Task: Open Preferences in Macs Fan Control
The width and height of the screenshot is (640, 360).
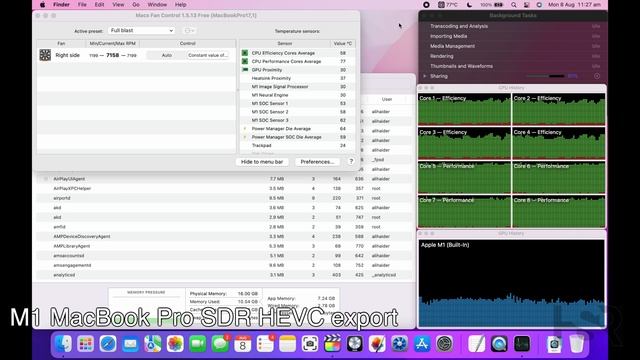Action: 317,162
